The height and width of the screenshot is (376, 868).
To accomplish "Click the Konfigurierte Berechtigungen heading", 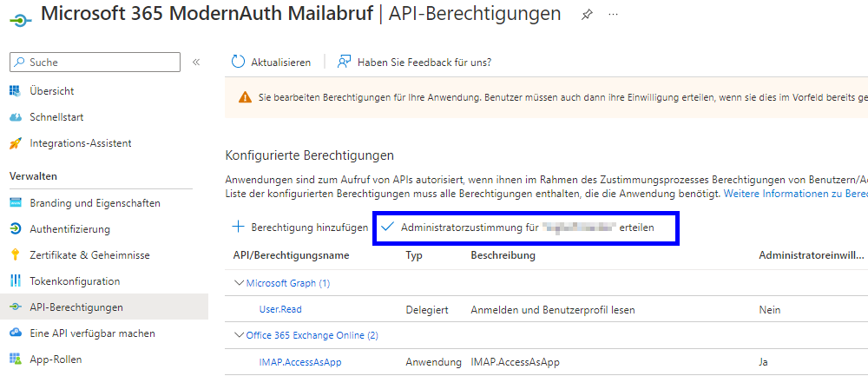I will pyautogui.click(x=310, y=155).
